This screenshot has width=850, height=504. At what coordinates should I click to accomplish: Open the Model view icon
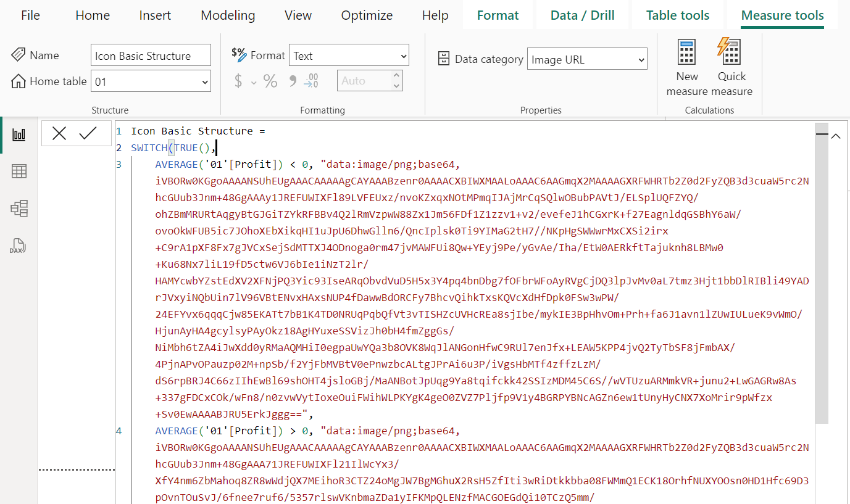[19, 209]
